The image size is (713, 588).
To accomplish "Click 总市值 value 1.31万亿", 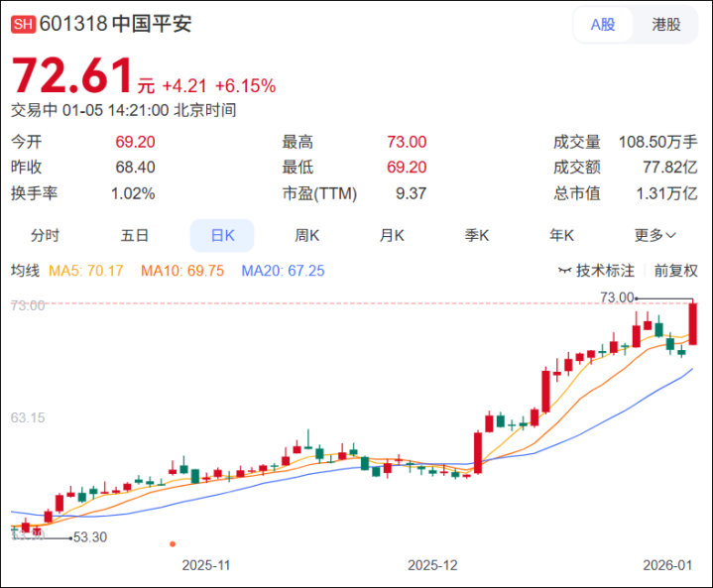I will (666, 193).
